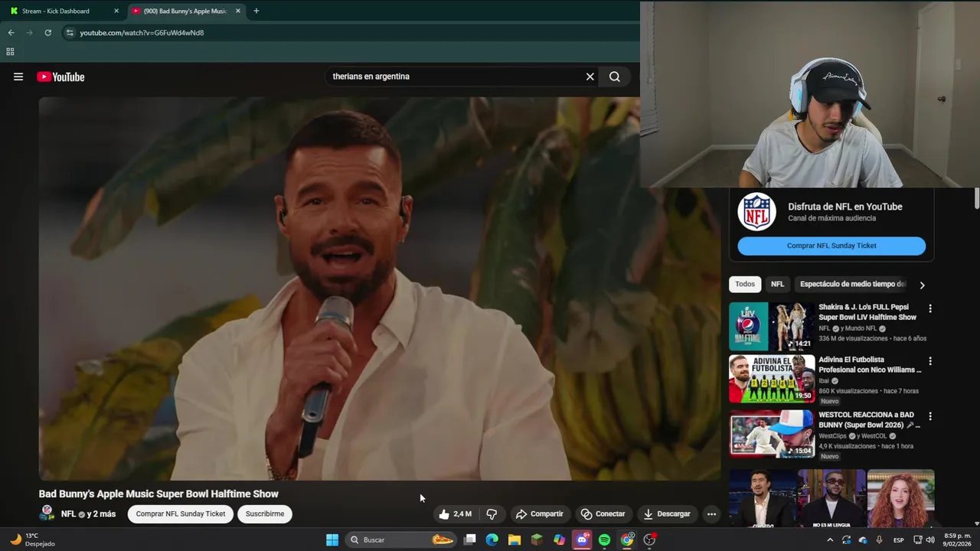Open the volume speaker tray icon
The width and height of the screenshot is (980, 551).
(930, 540)
